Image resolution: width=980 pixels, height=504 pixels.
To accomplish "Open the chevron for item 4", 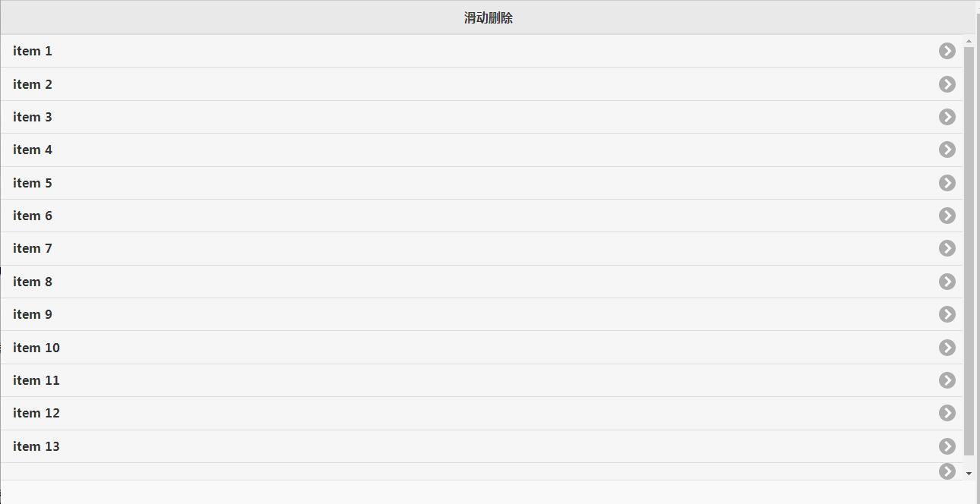I will coord(947,150).
